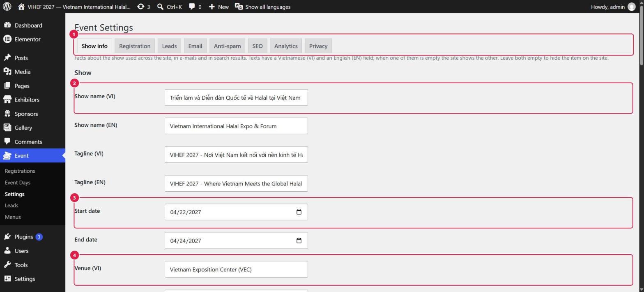Click into Show name (EN) field
The width and height of the screenshot is (644, 292).
236,126
